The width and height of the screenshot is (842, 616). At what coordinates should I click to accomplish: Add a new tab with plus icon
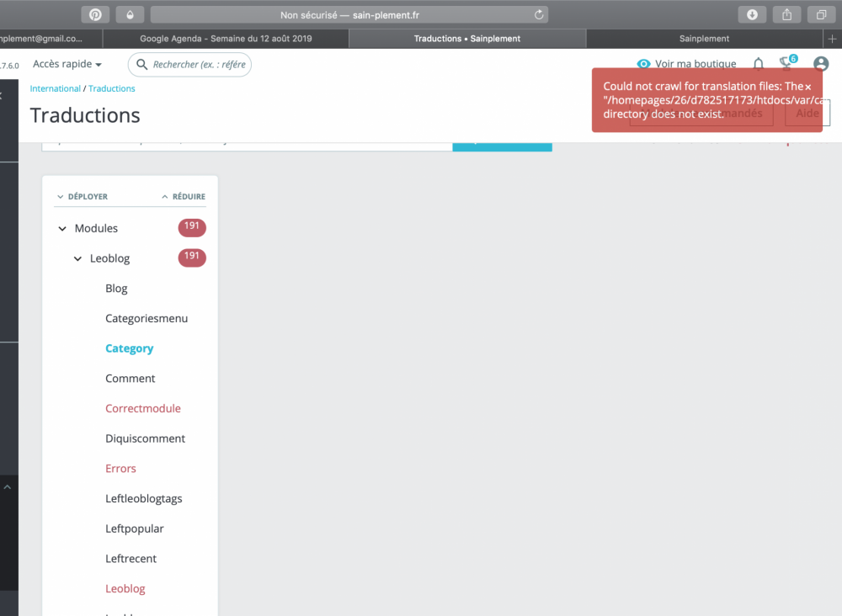click(x=832, y=39)
